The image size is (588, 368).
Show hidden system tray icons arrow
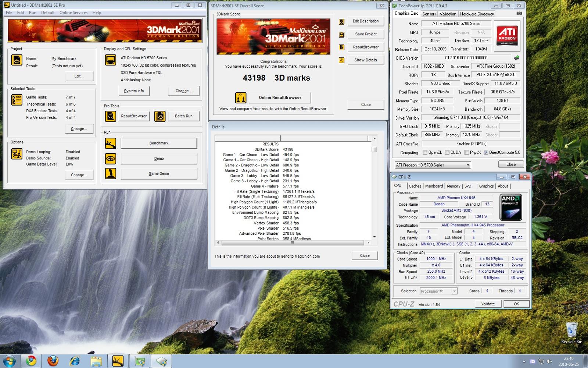tap(524, 361)
